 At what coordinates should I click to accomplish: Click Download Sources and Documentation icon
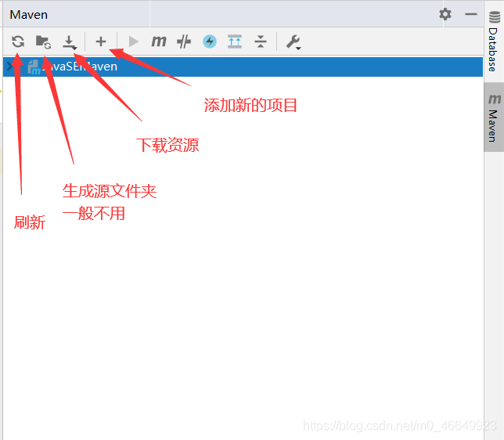[x=70, y=42]
